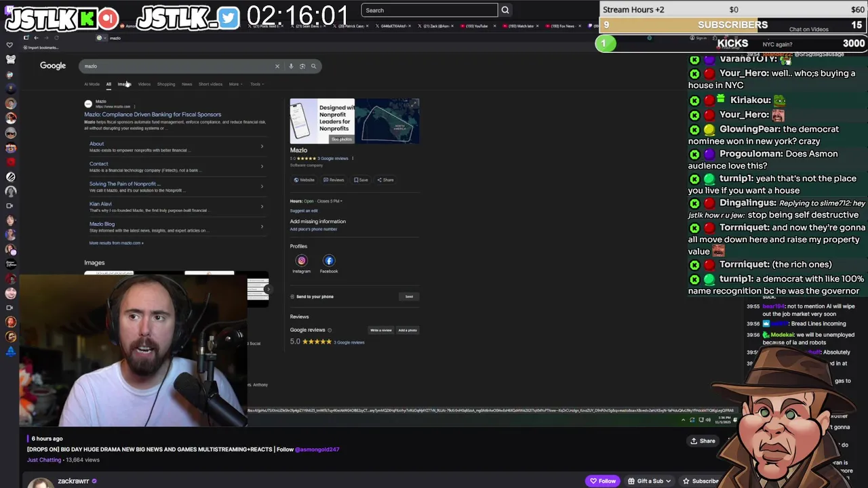Open the Mazlo result three-dot menu
This screenshot has height=488, width=868.
coord(135,106)
